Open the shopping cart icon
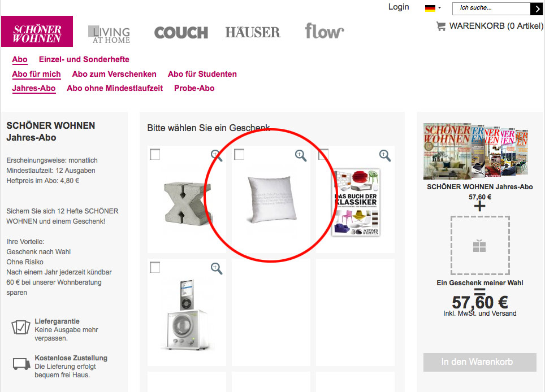 (441, 26)
